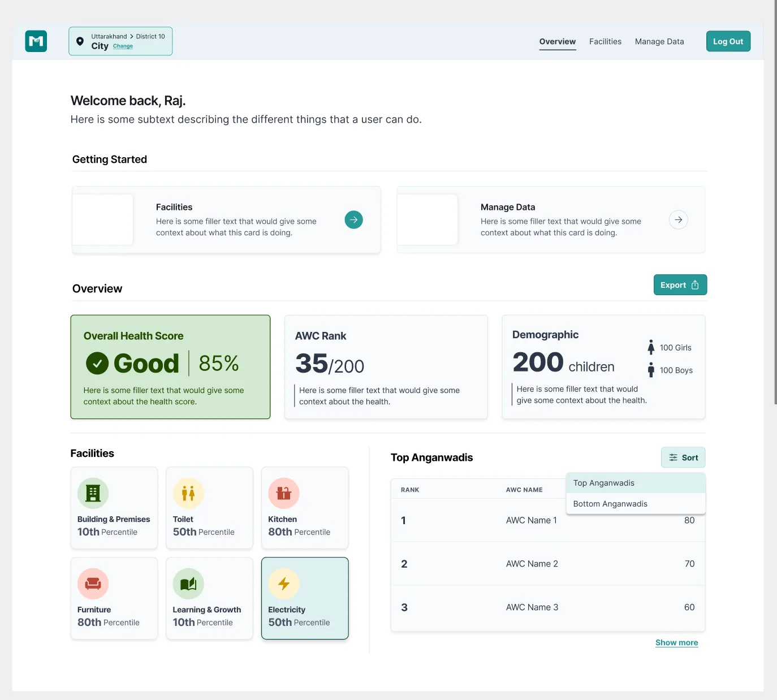Select Top Anganwadis sort option
The height and width of the screenshot is (700, 777).
point(636,483)
